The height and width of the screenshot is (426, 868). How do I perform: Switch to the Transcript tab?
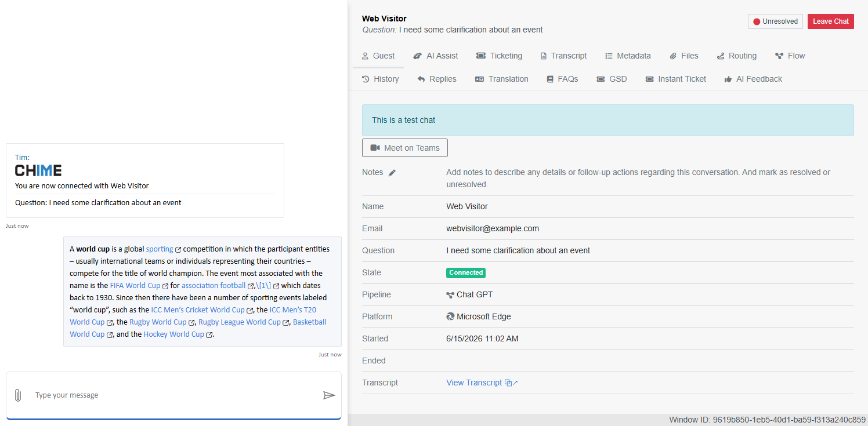coord(563,56)
